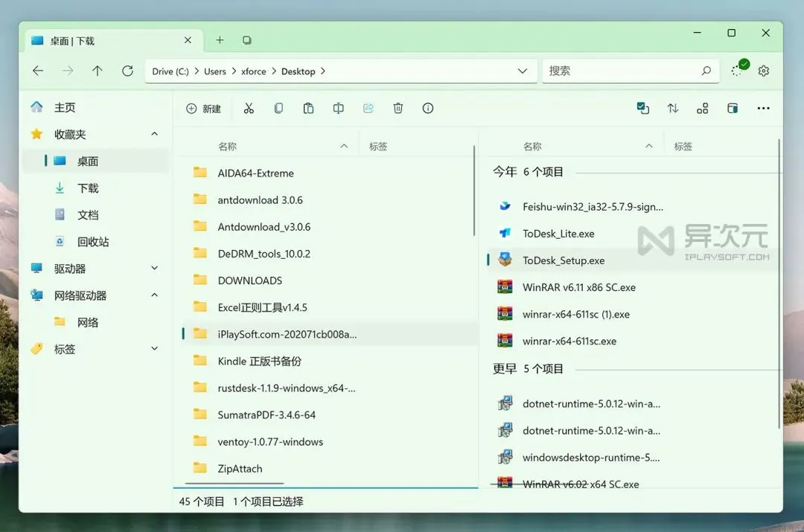
Task: Open 文档 documents in sidebar
Action: pos(95,215)
